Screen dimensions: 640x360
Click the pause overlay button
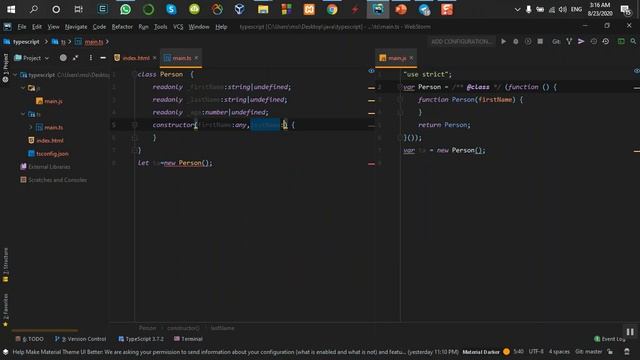click(x=630, y=332)
